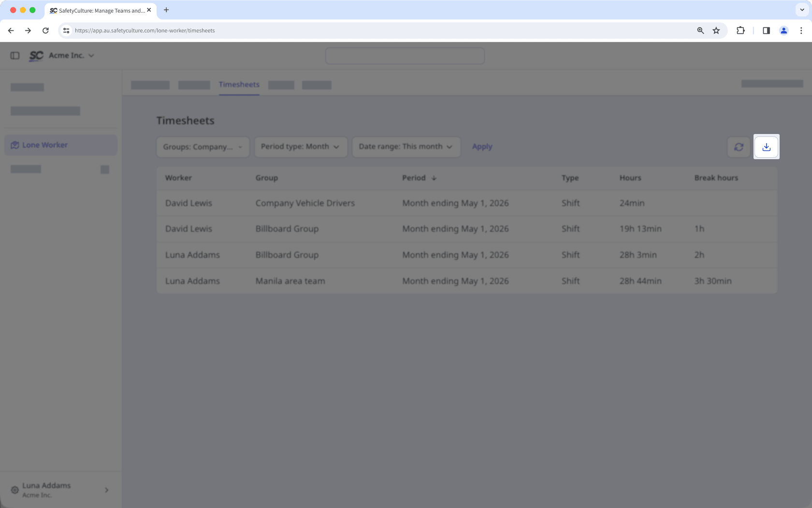
Task: Open Lone Worker in the sidebar
Action: click(x=61, y=145)
